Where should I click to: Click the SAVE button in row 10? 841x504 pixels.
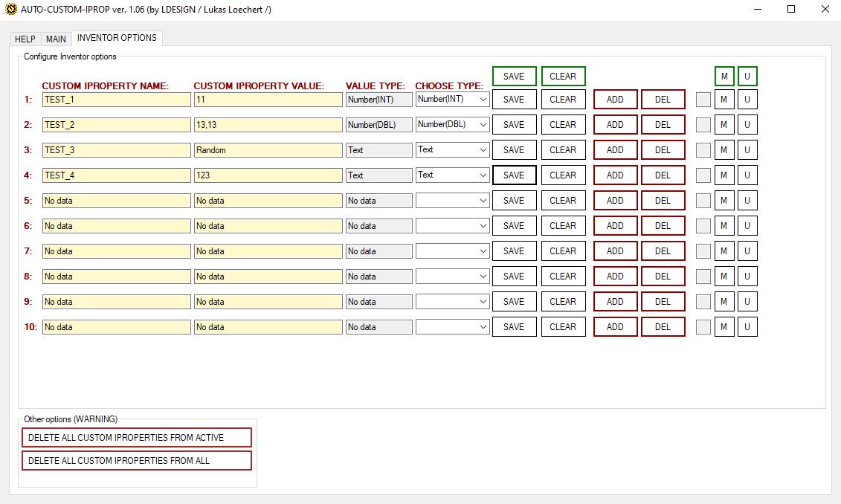pos(514,326)
